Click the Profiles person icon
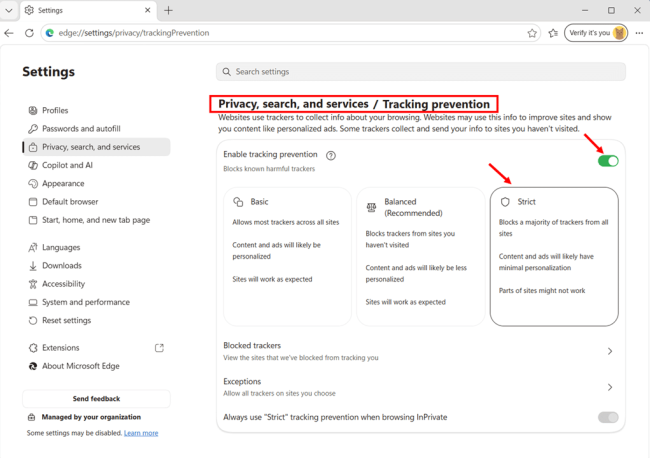This screenshot has width=650, height=458. point(33,110)
